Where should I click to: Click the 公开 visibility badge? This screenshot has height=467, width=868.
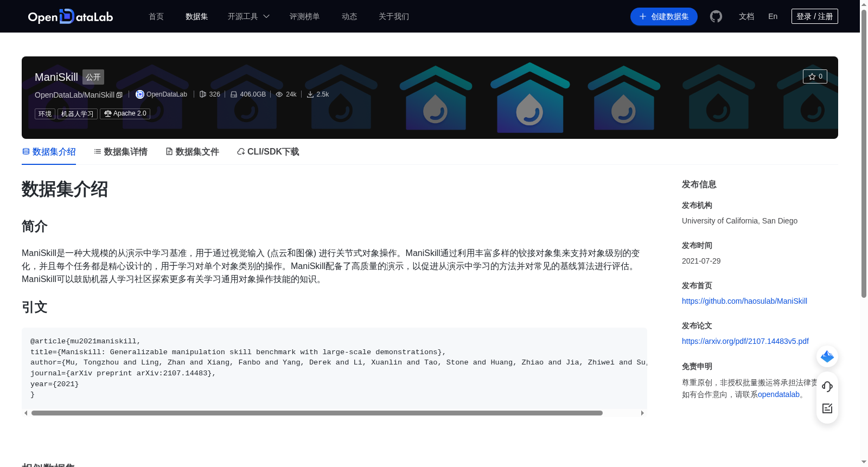click(x=93, y=77)
